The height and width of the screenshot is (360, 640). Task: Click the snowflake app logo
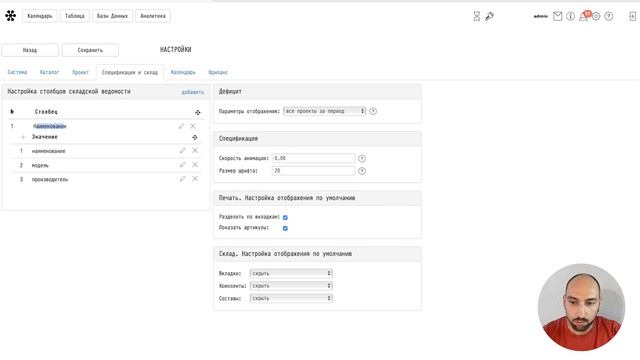coord(11,16)
